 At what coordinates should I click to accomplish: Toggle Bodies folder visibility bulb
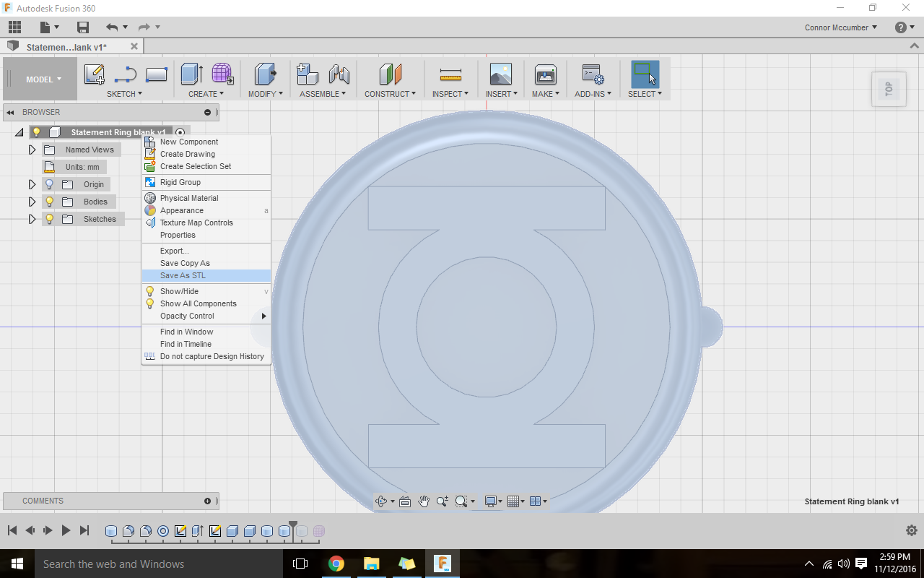pyautogui.click(x=50, y=202)
